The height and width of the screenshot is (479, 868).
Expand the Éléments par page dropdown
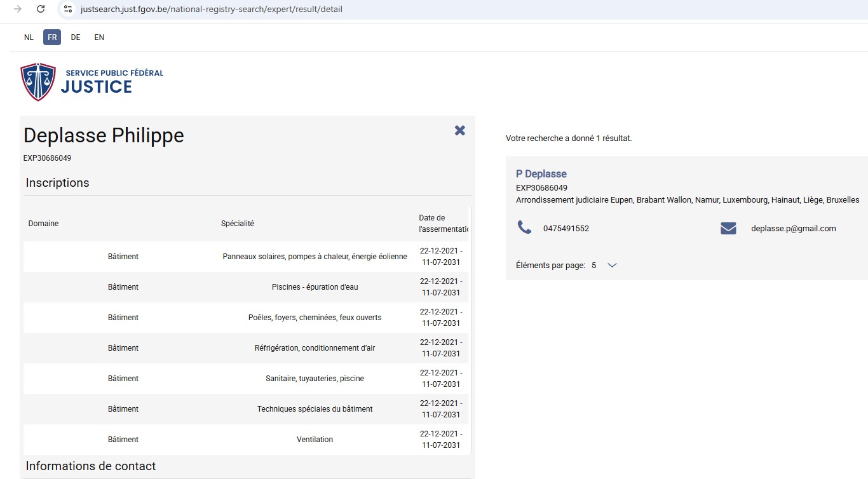[x=611, y=266]
